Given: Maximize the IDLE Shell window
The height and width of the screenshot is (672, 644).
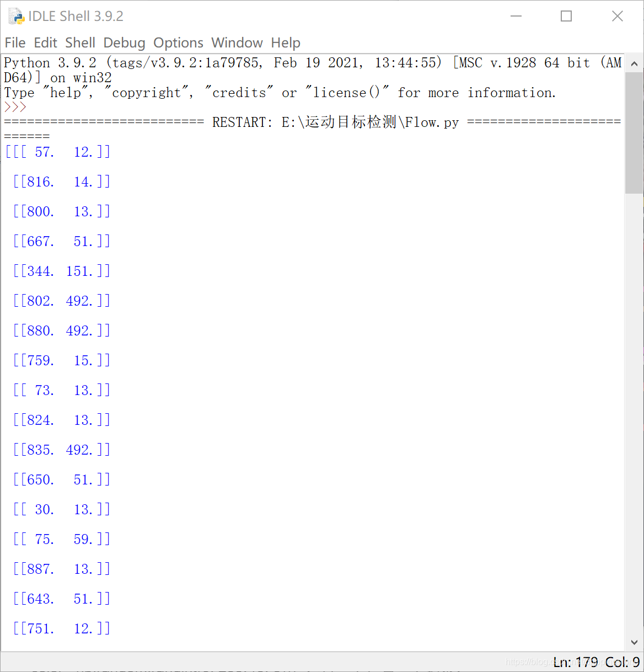Looking at the screenshot, I should [566, 16].
